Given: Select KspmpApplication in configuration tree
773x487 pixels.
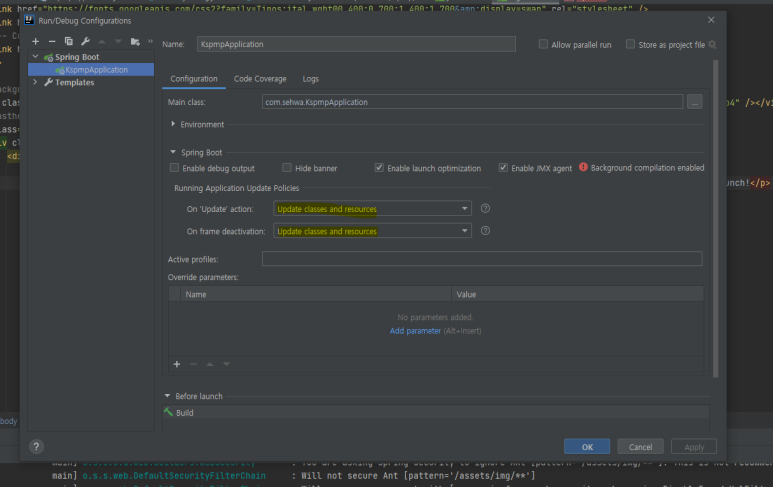Looking at the screenshot, I should point(91,70).
